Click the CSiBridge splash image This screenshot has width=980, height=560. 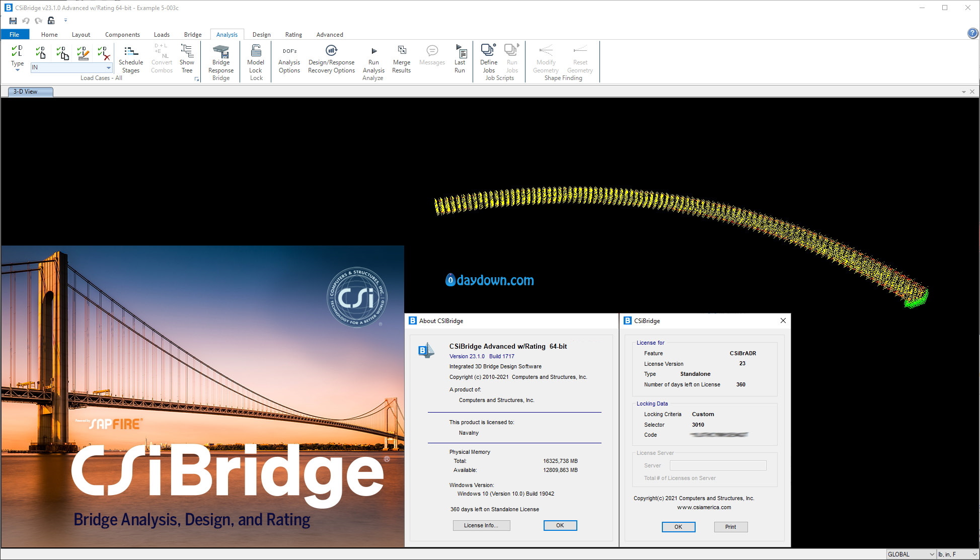tap(203, 396)
